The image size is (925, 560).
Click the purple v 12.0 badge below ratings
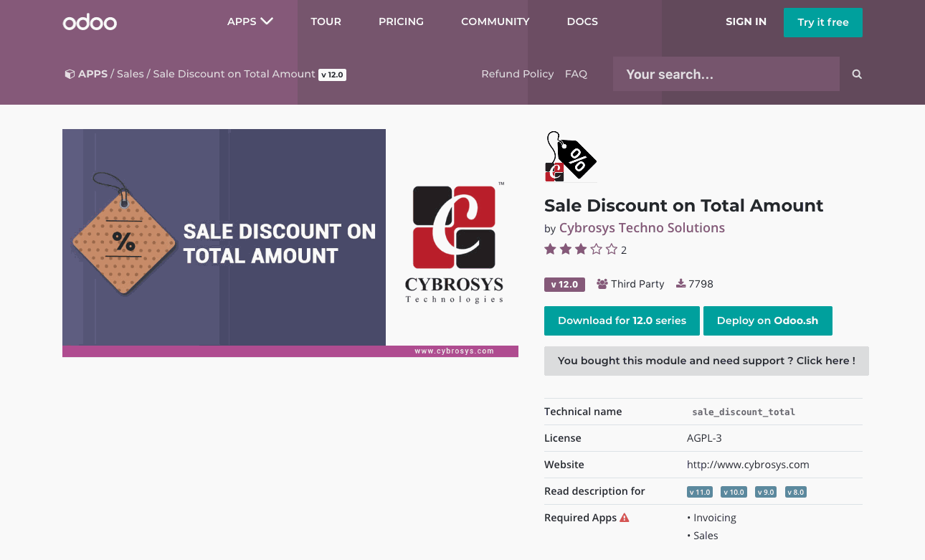pos(565,284)
